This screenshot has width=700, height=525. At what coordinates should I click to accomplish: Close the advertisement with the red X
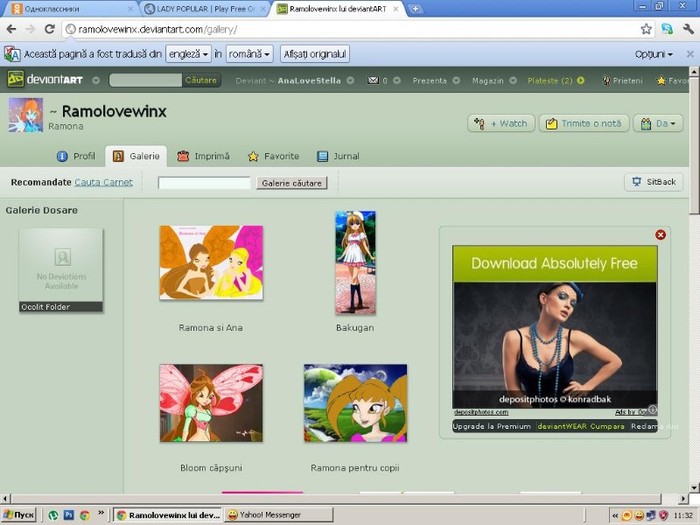[x=660, y=235]
